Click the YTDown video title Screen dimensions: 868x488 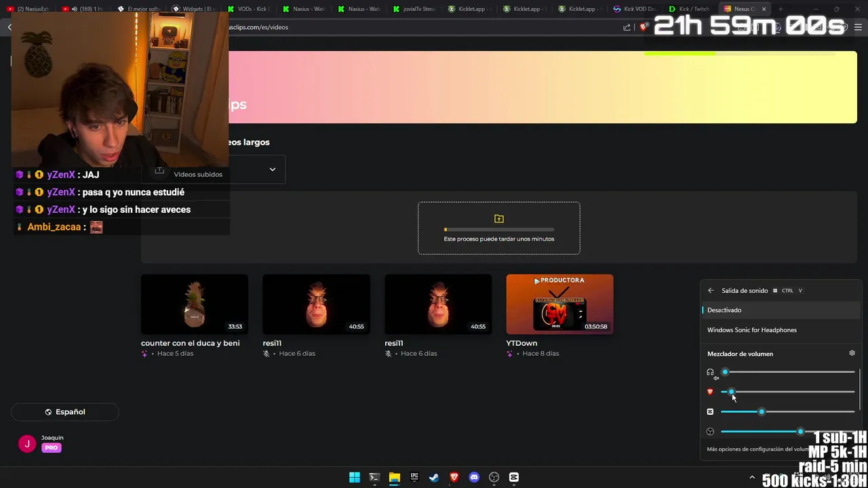(x=521, y=343)
